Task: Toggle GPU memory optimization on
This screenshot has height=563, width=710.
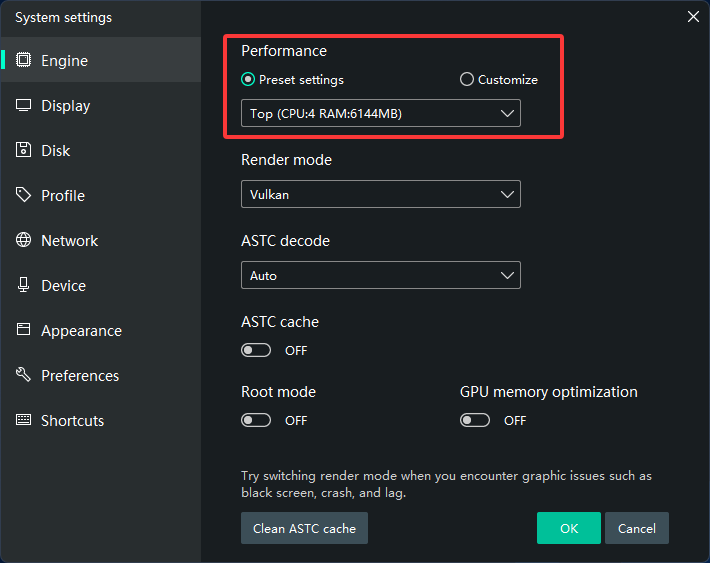Action: click(x=475, y=420)
